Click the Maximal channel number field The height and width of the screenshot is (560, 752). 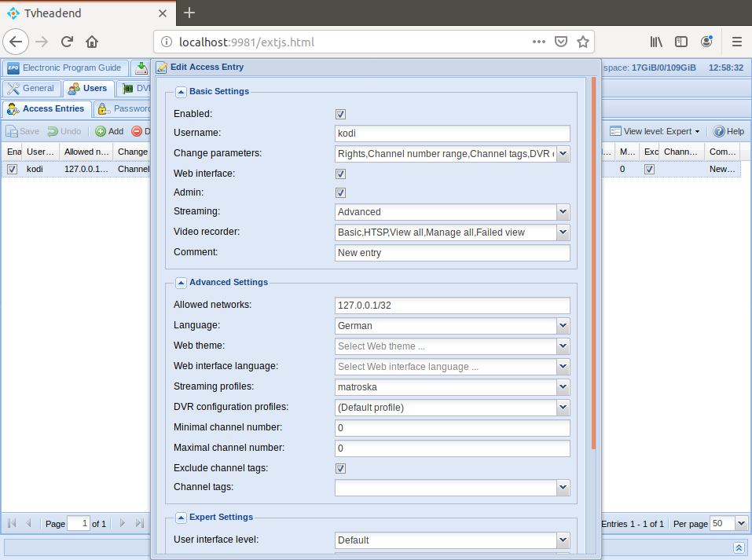(x=453, y=448)
